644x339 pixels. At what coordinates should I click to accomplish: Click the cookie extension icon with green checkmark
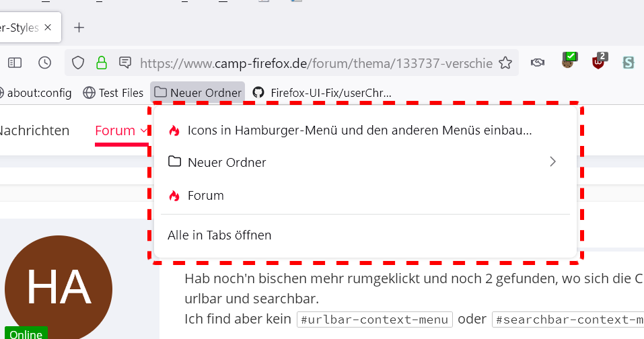(x=569, y=62)
